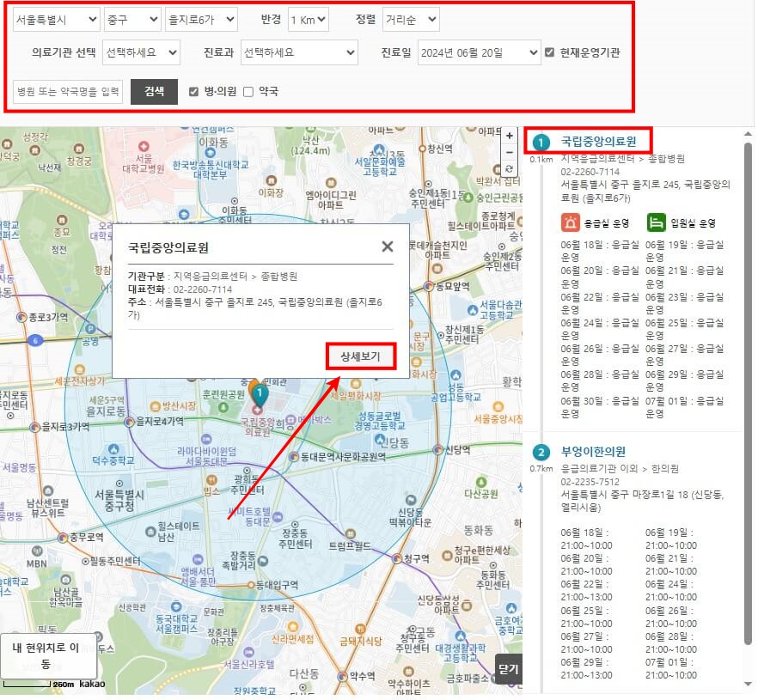Click the 입원실 운영 bed icon
This screenshot has height=700, width=758.
pos(656,222)
